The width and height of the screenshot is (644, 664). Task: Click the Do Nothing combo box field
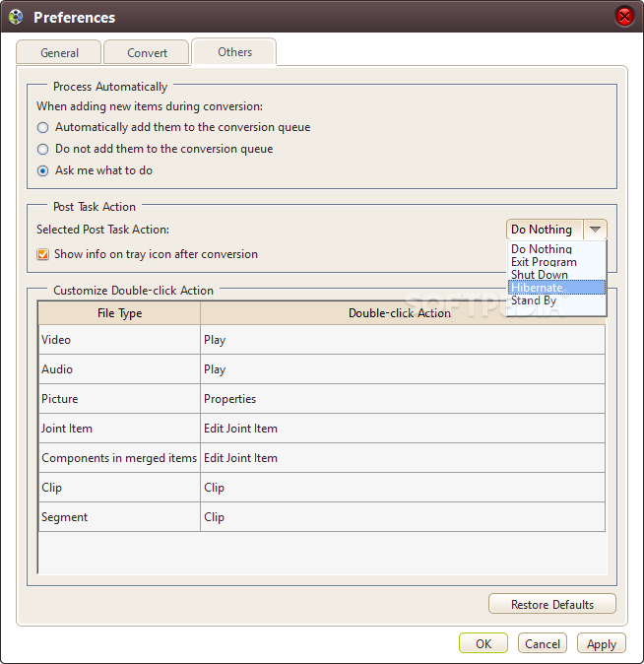545,230
